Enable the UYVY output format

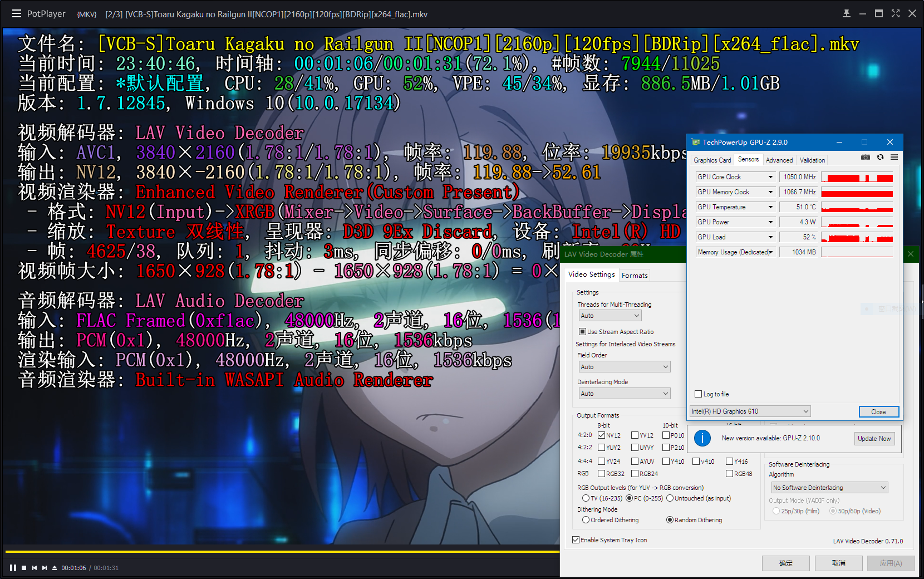[x=635, y=448]
